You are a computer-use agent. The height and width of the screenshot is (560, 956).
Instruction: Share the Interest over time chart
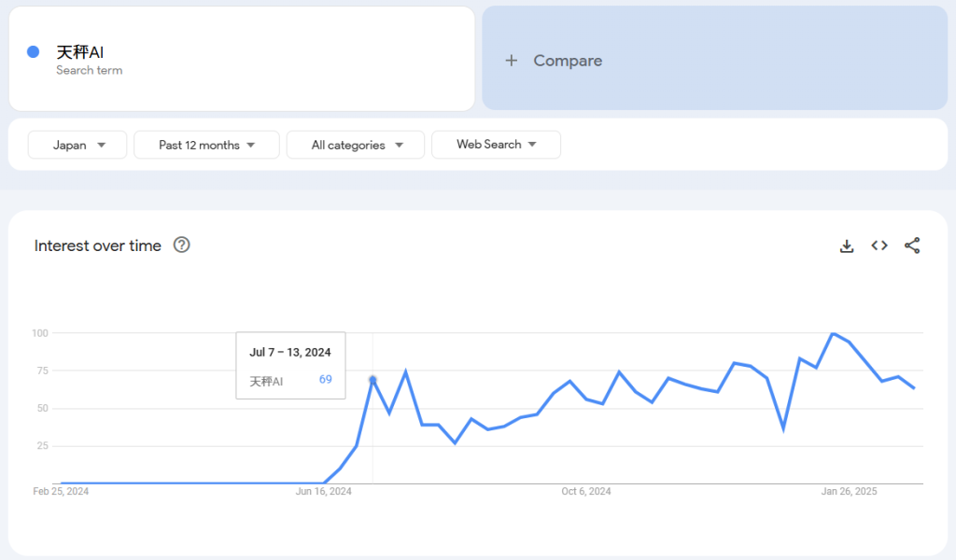tap(912, 245)
